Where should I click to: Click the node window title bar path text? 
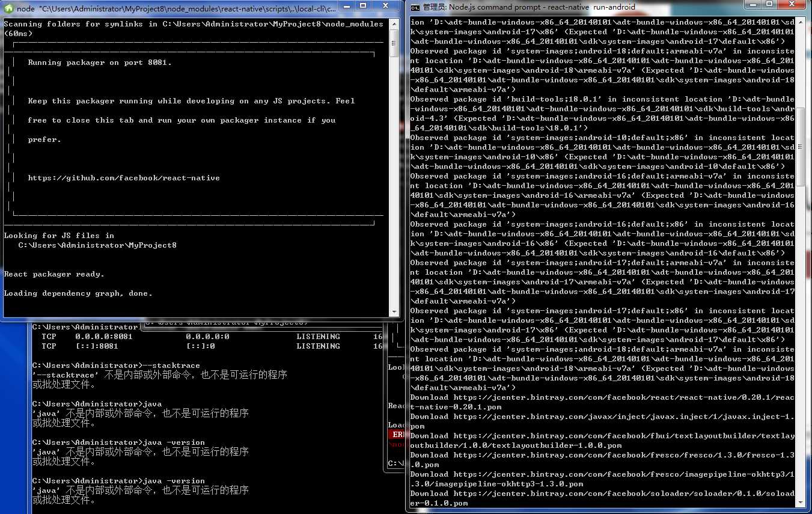188,9
